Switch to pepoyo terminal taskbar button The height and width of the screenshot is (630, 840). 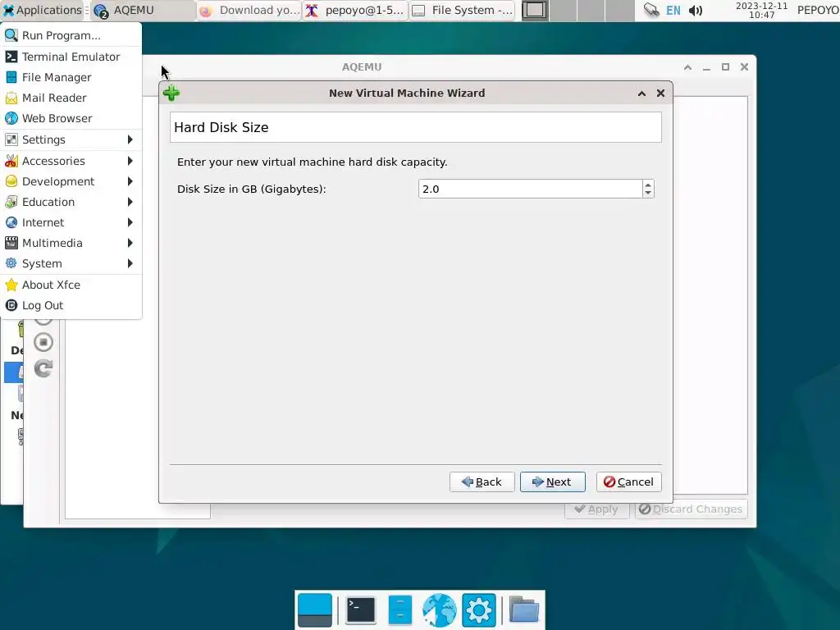(356, 10)
